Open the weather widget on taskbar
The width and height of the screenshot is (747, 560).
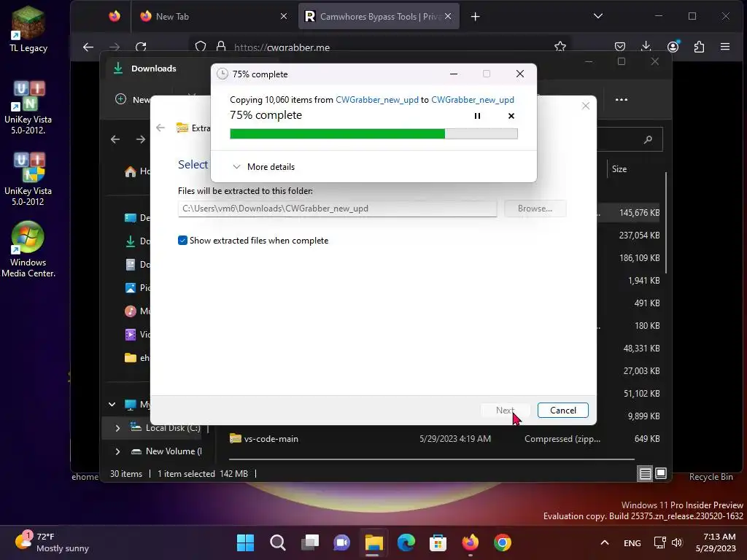click(52, 542)
